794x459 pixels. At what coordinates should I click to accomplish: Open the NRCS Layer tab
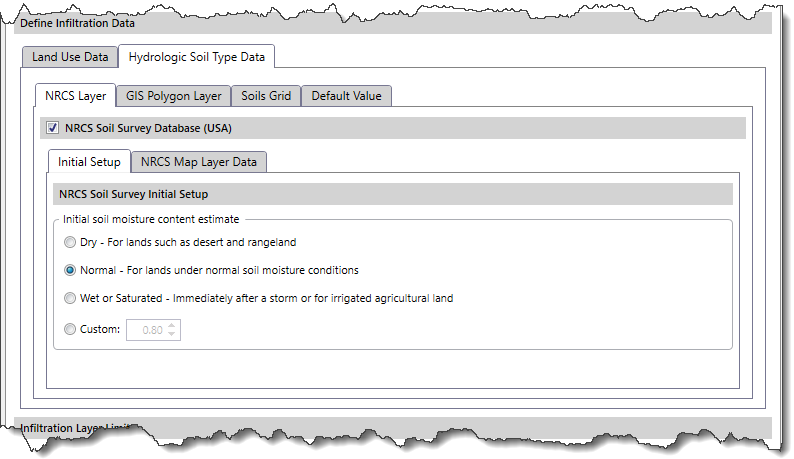[x=76, y=96]
